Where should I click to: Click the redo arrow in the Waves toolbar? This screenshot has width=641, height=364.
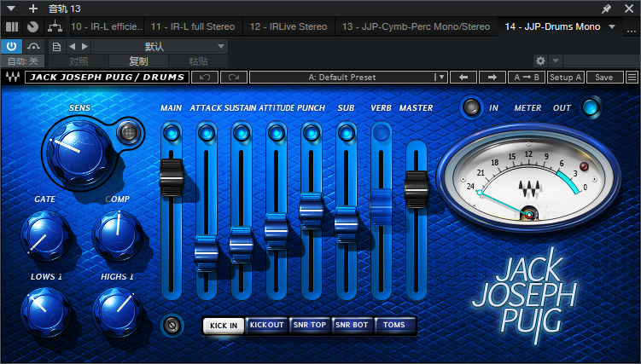233,77
